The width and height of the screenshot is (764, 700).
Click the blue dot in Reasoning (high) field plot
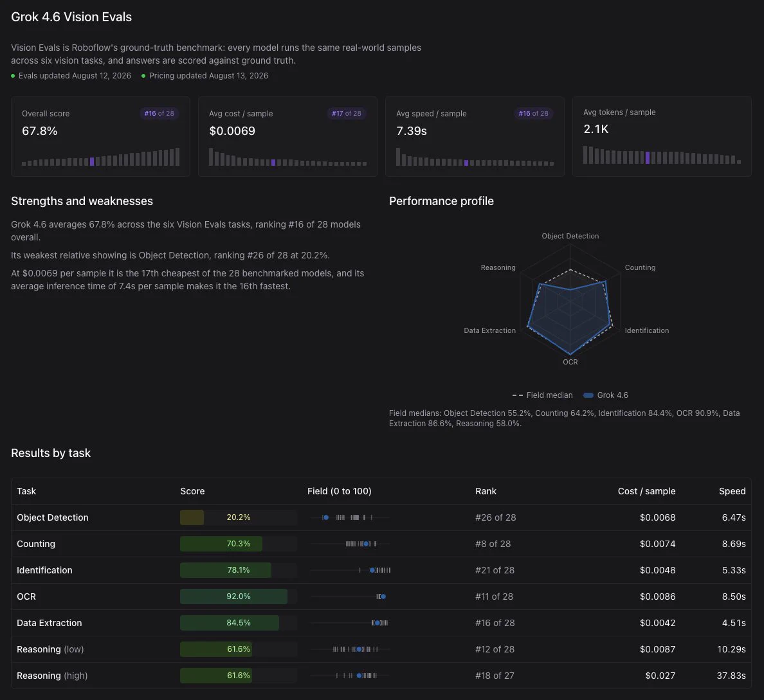[x=359, y=675]
